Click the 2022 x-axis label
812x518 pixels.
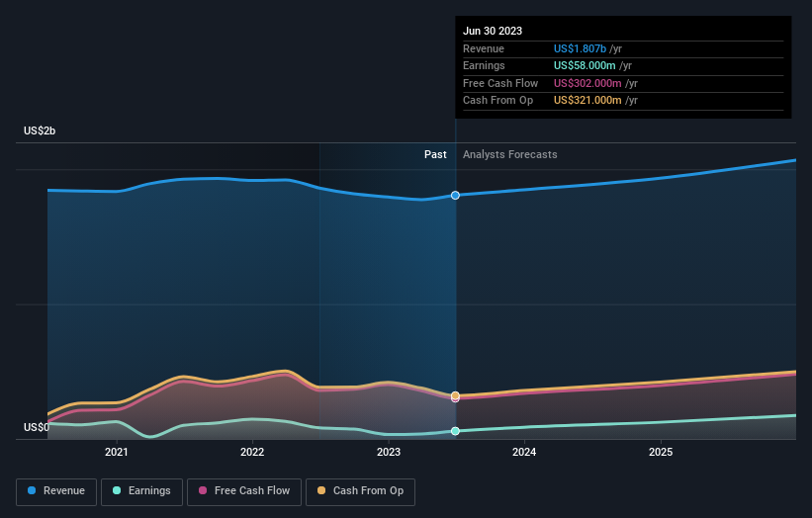pos(252,453)
